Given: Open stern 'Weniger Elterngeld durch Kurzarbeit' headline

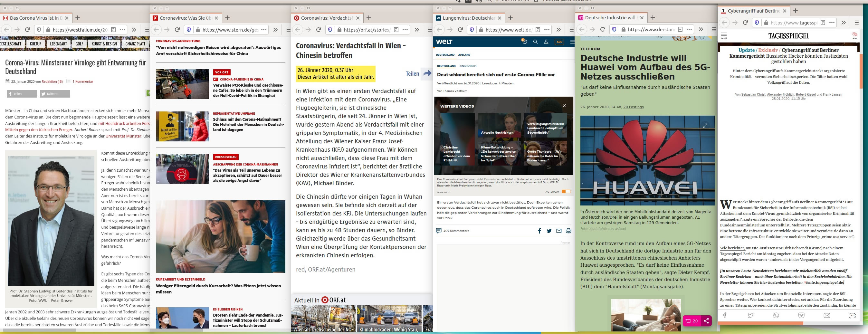Looking at the screenshot, I should coord(218,289).
